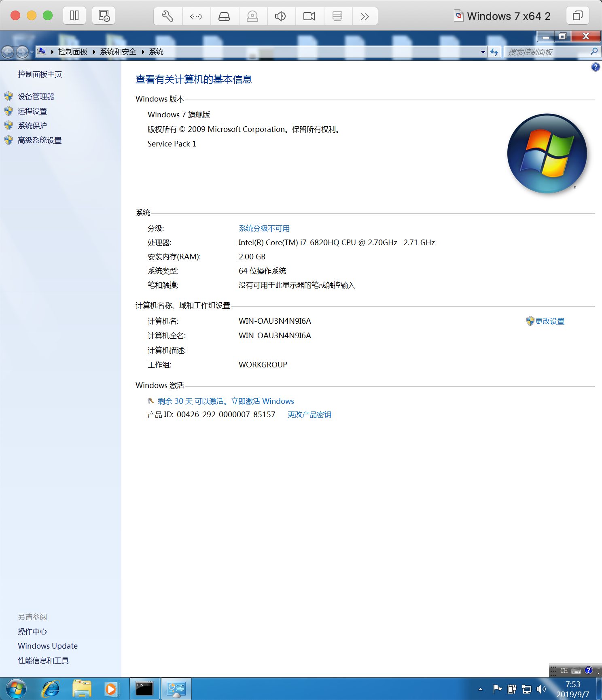Open the network tray icon

point(527,689)
